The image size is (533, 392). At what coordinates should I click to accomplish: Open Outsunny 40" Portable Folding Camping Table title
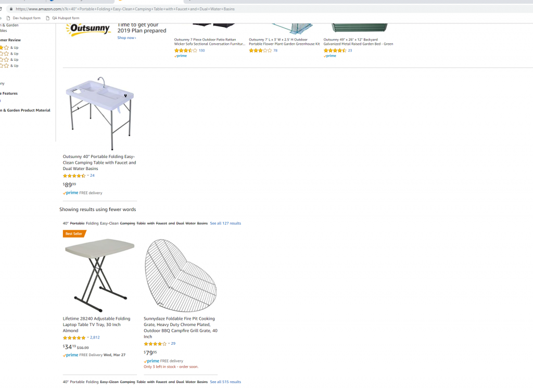point(99,163)
